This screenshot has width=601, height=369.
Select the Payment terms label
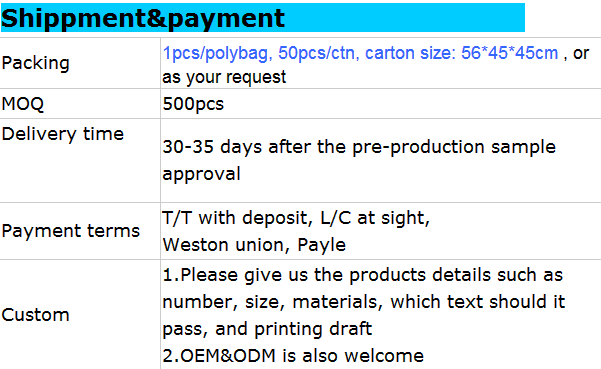pyautogui.click(x=71, y=231)
